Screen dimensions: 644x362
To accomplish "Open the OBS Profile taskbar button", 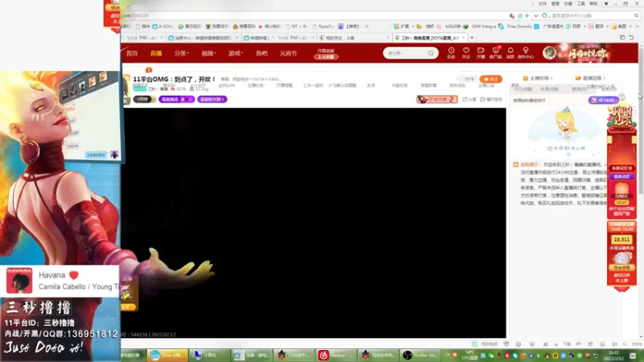I will tap(419, 355).
